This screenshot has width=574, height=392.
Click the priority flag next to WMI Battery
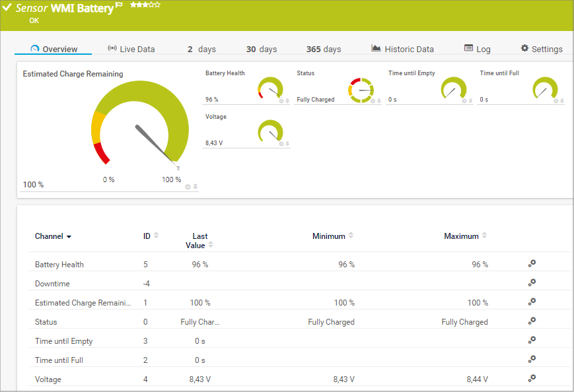click(x=119, y=5)
